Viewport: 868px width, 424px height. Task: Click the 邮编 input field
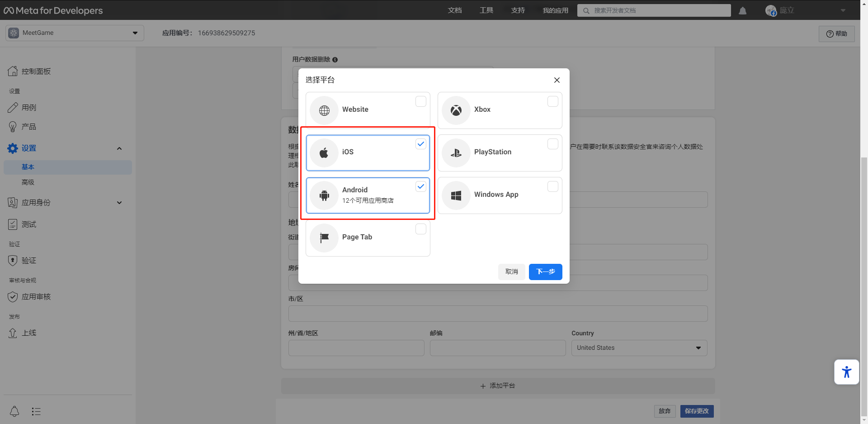coord(498,348)
